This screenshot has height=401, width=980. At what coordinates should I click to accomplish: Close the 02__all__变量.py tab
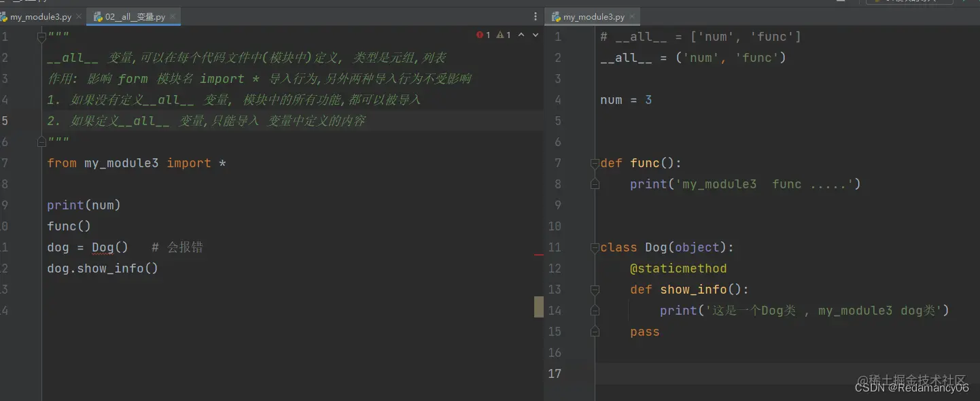click(173, 16)
